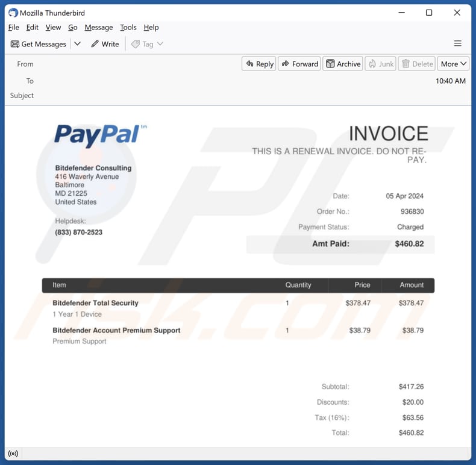
Task: Open the File menu
Action: (x=14, y=27)
